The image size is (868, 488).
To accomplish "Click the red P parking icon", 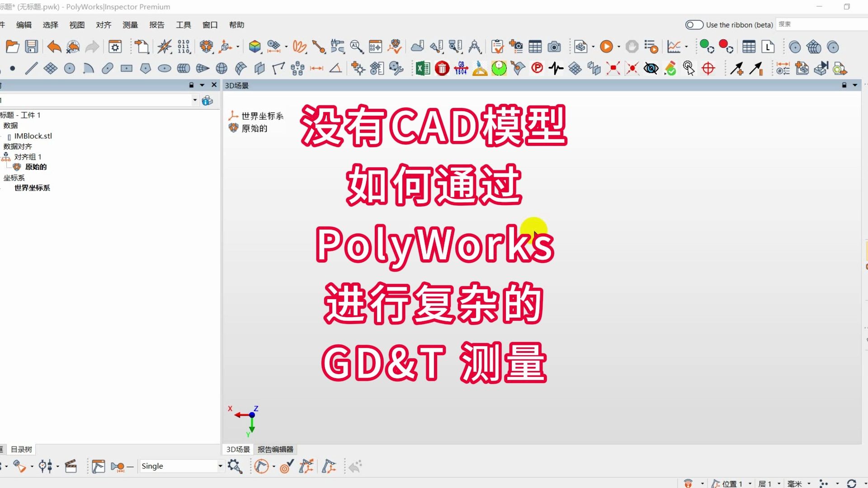I will point(537,68).
